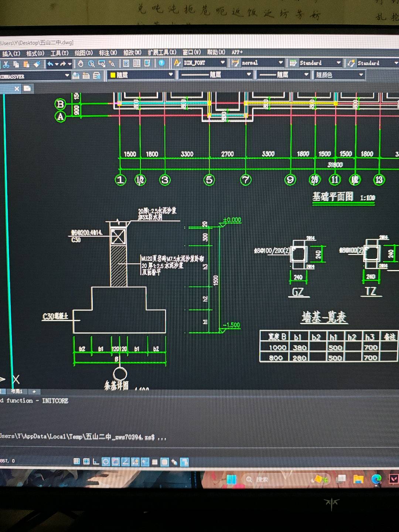This screenshot has height=532, width=399.
Task: Open the 窗口(W) menu
Action: 192,52
